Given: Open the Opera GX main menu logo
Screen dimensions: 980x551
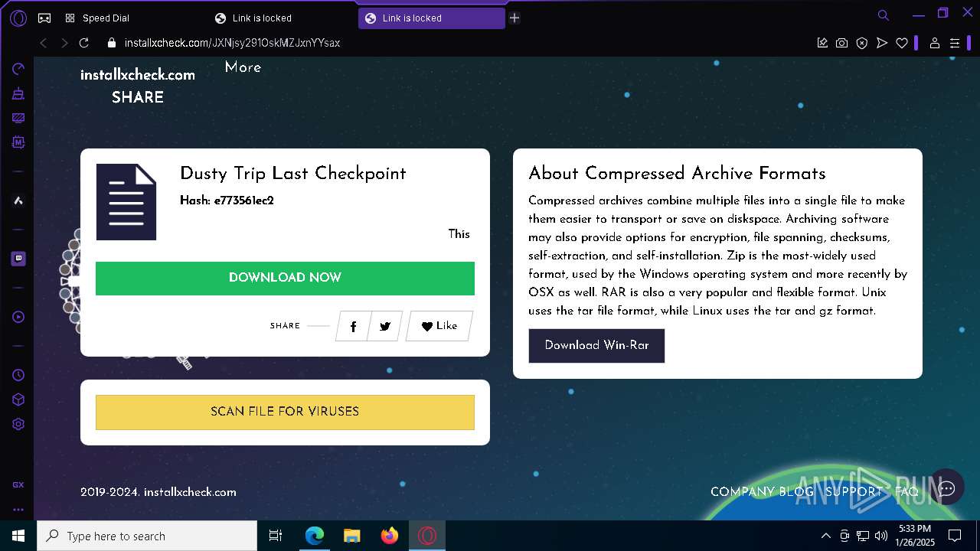Looking at the screenshot, I should (x=18, y=18).
